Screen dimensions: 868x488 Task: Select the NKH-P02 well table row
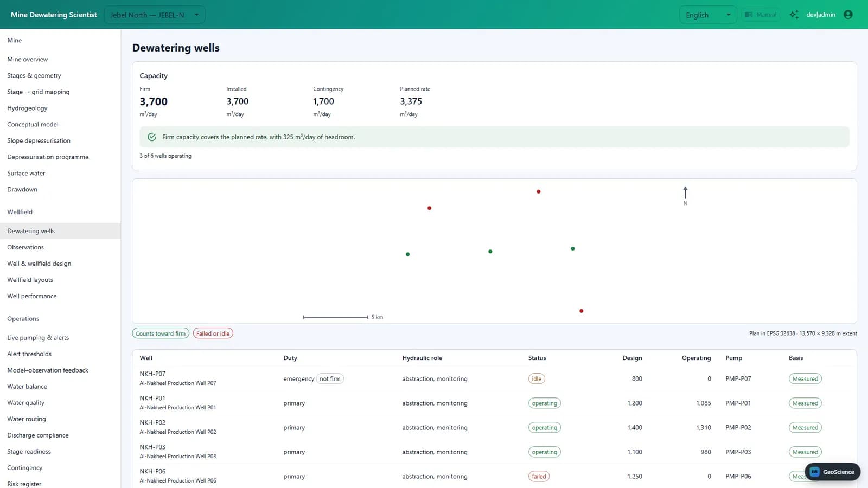494,427
